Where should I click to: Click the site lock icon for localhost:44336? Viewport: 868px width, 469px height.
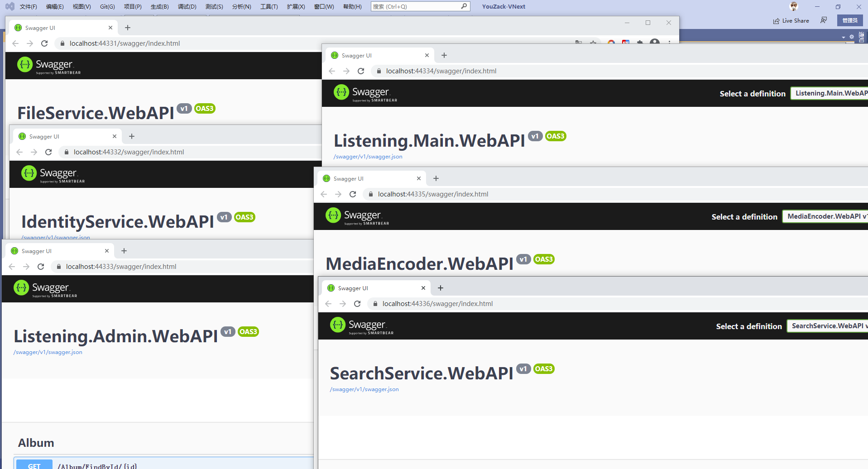click(x=375, y=304)
